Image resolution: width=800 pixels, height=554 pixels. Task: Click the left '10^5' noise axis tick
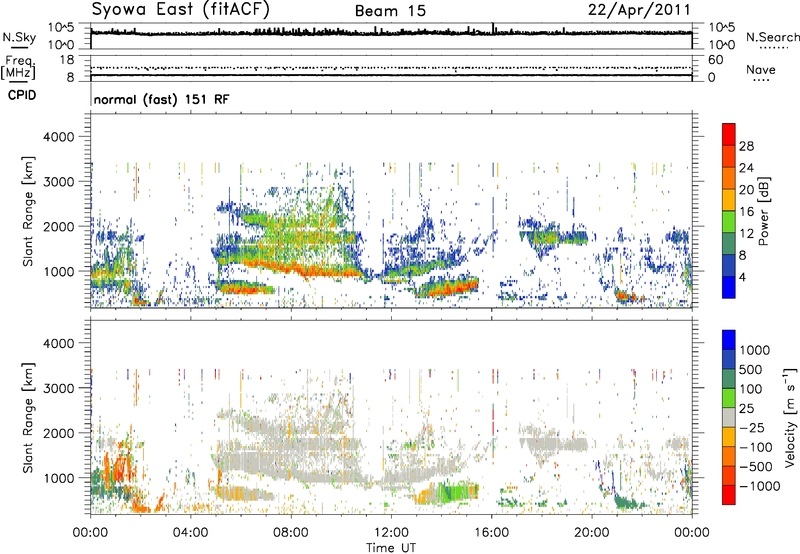(61, 28)
